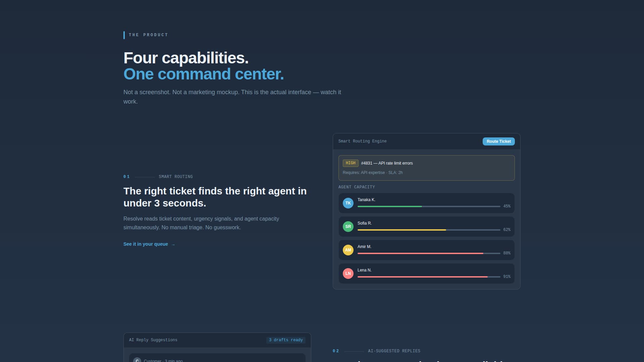Click the Route Ticket button
The image size is (644, 362).
point(498,141)
